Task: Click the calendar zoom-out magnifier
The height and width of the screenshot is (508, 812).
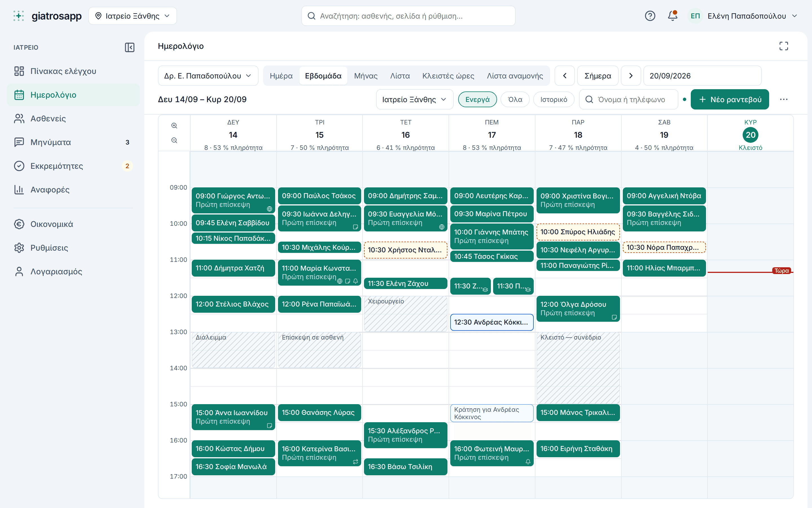Action: point(174,141)
